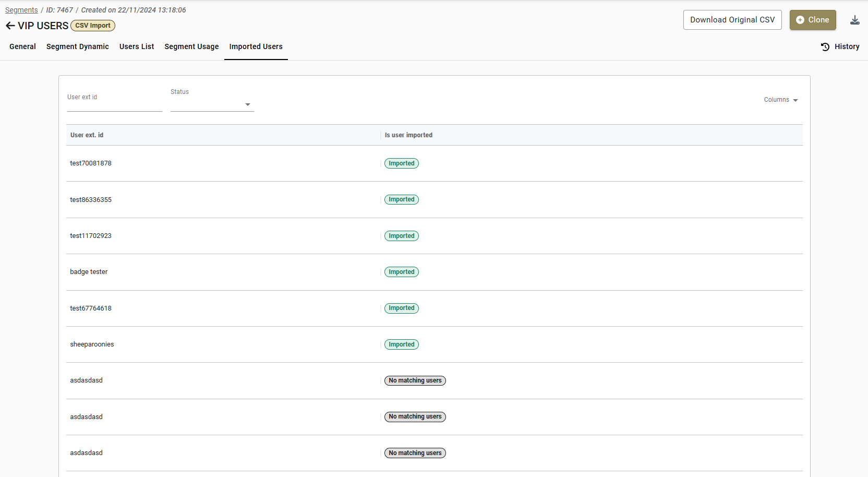Focus the User ext id filter field
Viewport: 868px width, 477px height.
(114, 104)
